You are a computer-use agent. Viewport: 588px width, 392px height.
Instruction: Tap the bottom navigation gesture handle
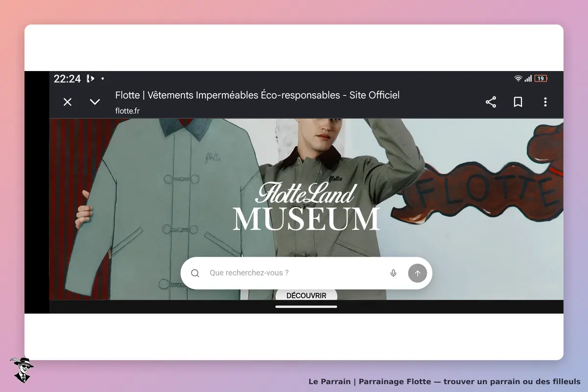tap(306, 307)
